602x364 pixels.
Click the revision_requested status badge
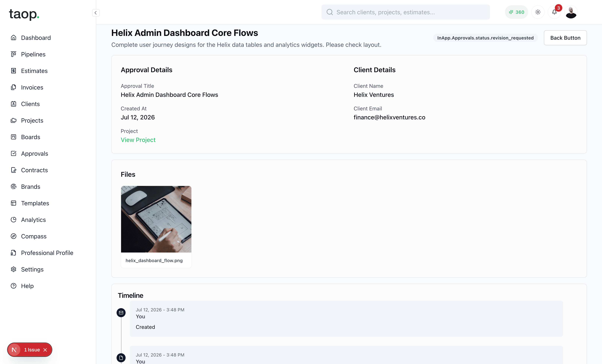coord(485,38)
